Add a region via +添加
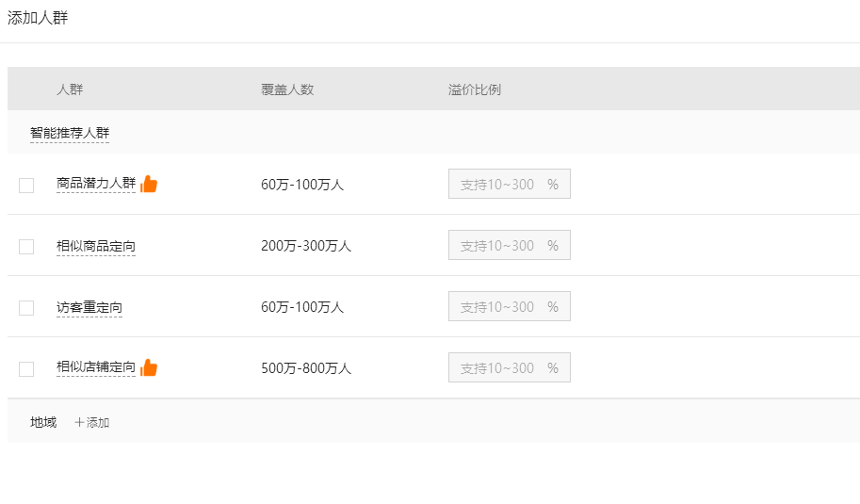Viewport: 860px width, 504px height. pyautogui.click(x=92, y=422)
